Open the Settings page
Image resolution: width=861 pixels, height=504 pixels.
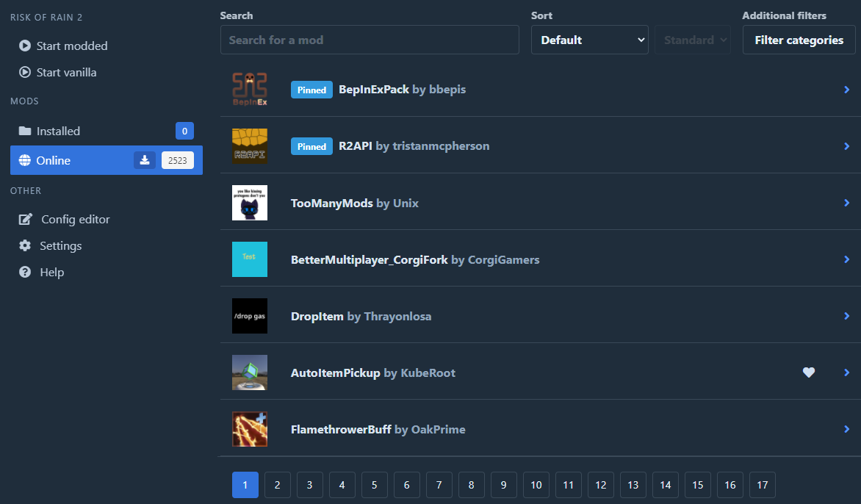106,245
